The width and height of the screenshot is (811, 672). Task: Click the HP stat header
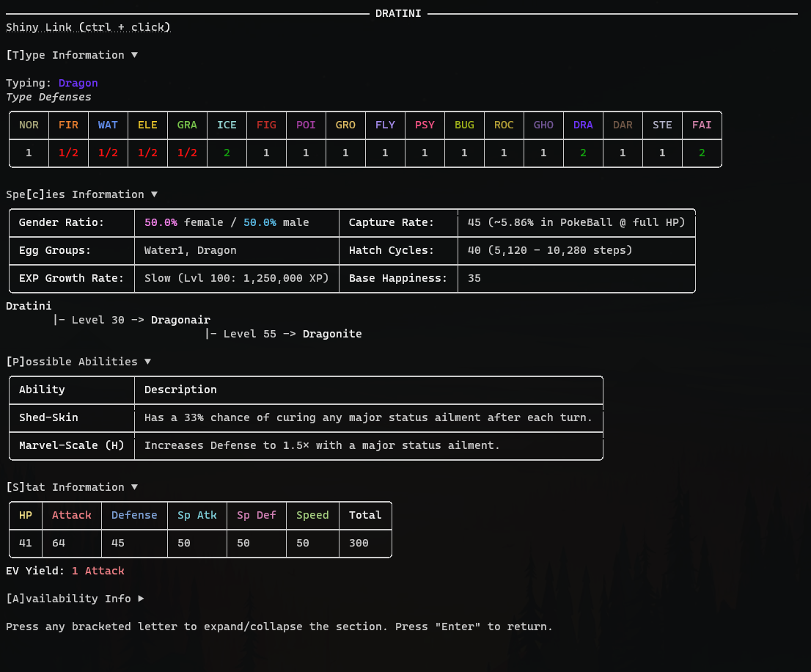(26, 515)
